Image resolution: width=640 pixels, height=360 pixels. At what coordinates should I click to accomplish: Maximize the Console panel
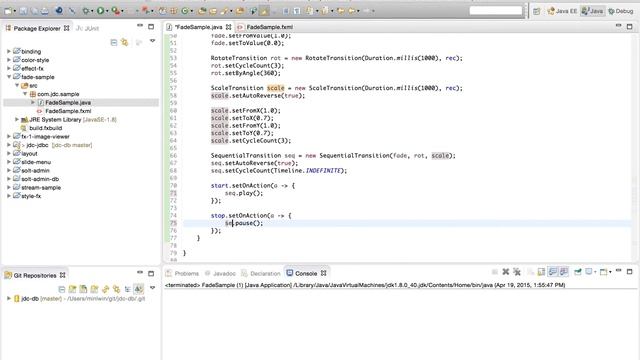point(629,271)
